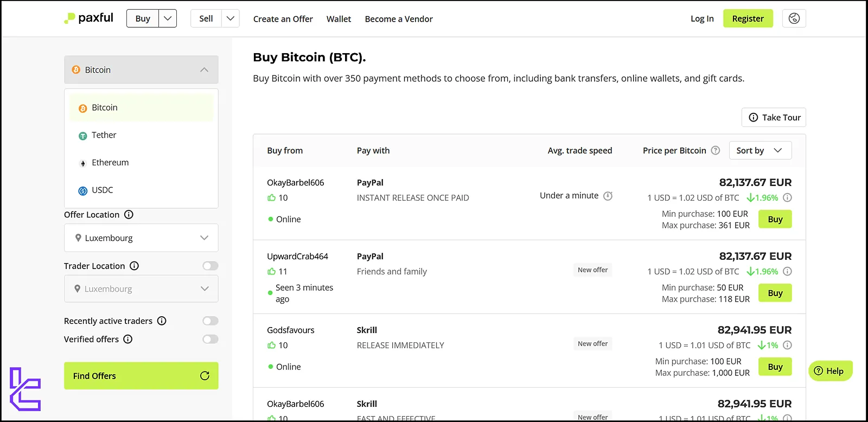868x422 pixels.
Task: Click the info icon in OkayBarbel606 PayPal price row
Action: [788, 197]
